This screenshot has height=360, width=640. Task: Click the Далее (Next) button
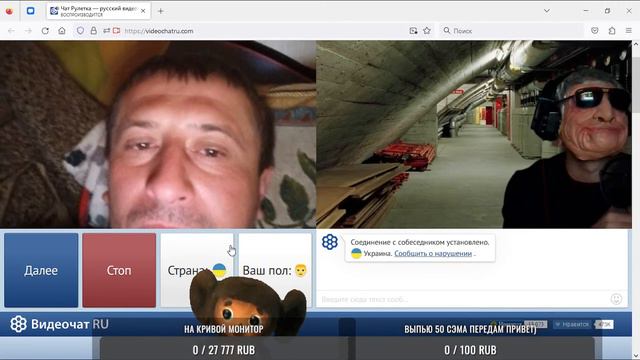41,270
